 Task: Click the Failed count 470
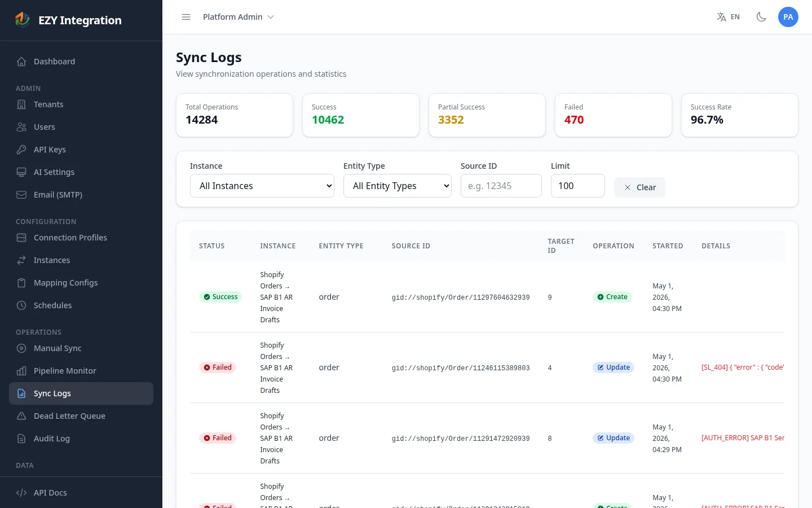point(574,120)
